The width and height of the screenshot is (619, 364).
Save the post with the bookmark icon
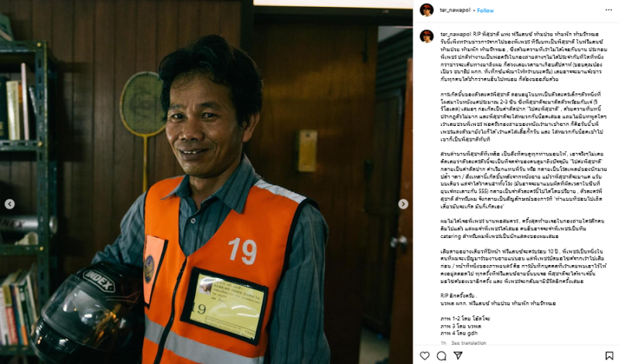(609, 355)
